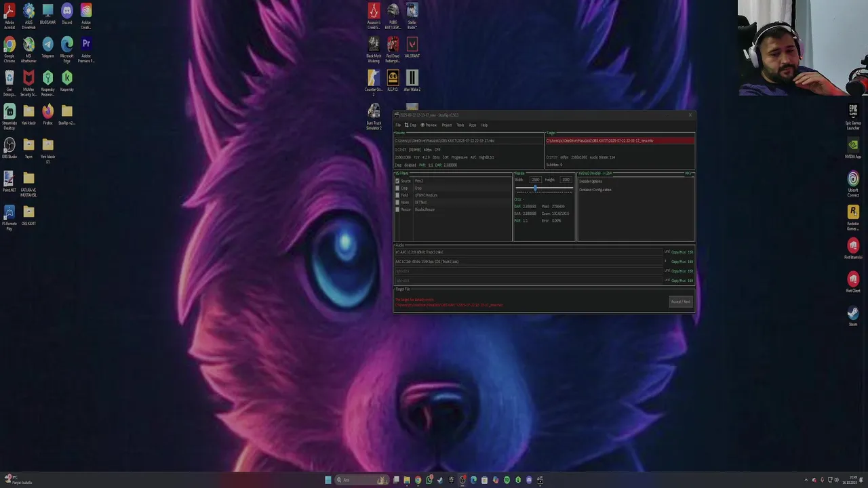Viewport: 868px width, 488px height.
Task: Open OBS Studio desktop icon
Action: [x=9, y=148]
